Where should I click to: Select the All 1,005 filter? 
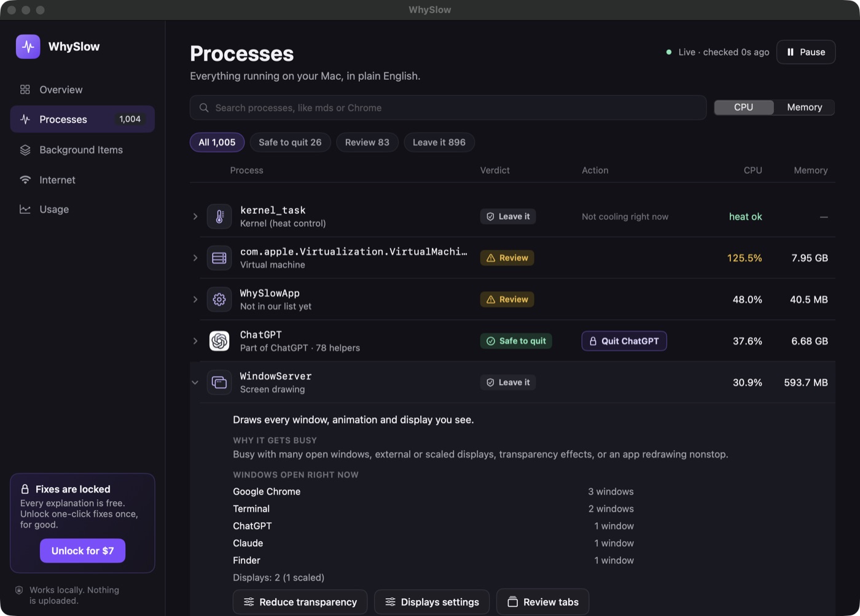click(x=217, y=142)
